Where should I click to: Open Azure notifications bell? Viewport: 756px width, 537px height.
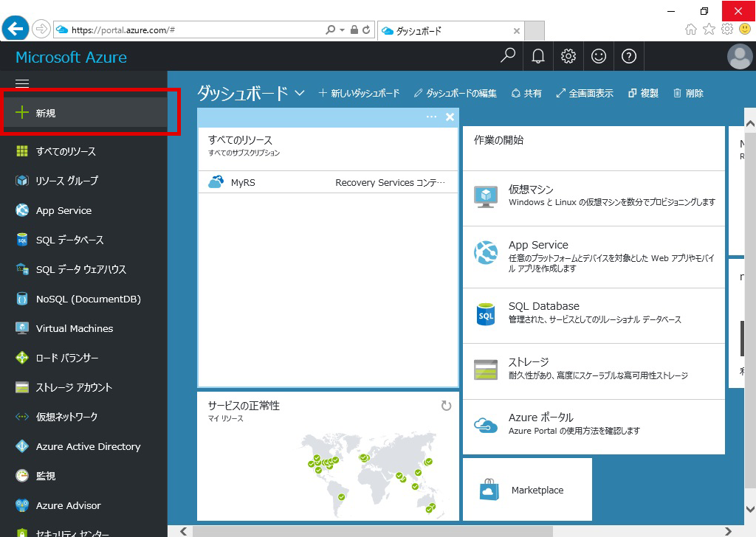pos(538,56)
